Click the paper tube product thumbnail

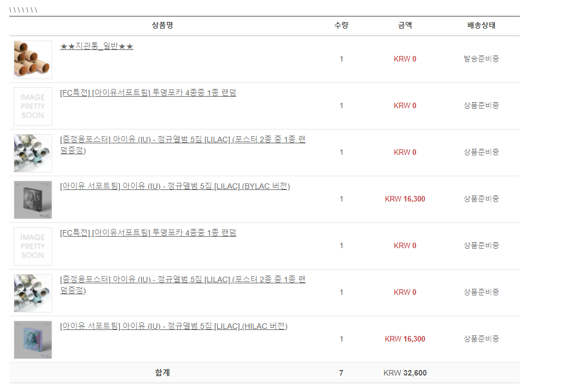click(33, 59)
